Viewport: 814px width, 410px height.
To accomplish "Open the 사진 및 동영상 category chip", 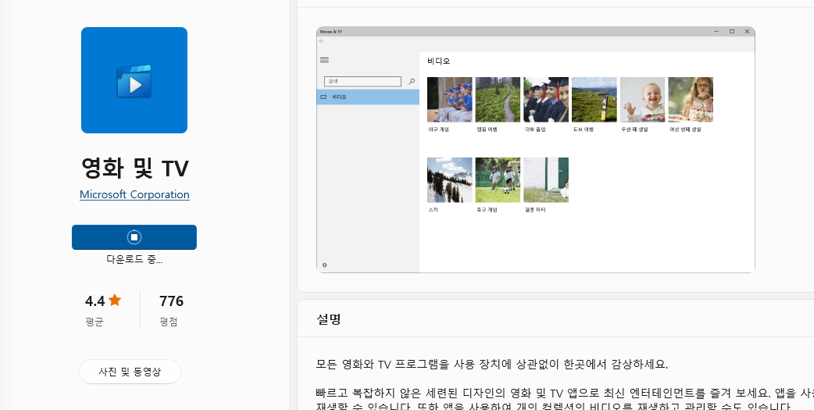I will point(130,372).
